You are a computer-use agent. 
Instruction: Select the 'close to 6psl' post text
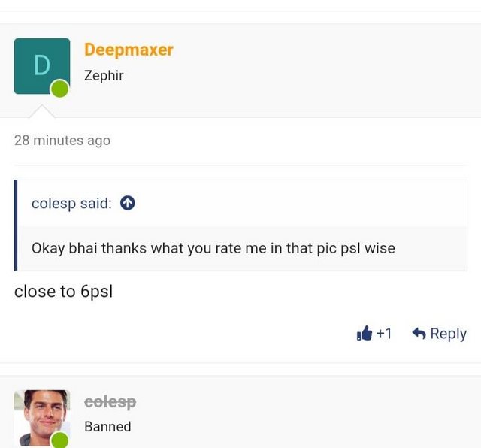(x=63, y=292)
